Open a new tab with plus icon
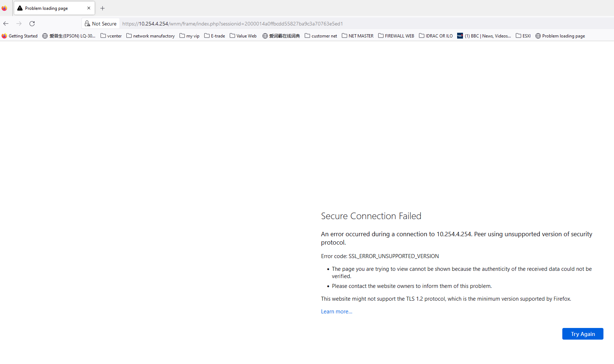This screenshot has width=614, height=364. tap(103, 8)
